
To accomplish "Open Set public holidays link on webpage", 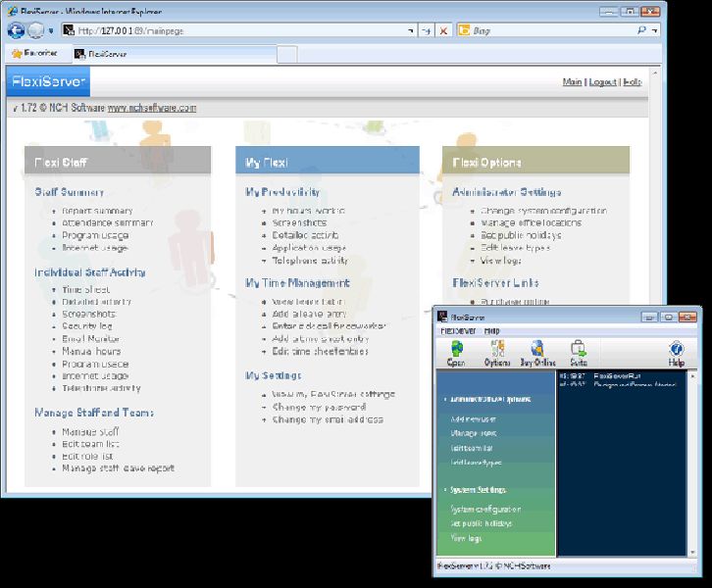I will (x=521, y=235).
